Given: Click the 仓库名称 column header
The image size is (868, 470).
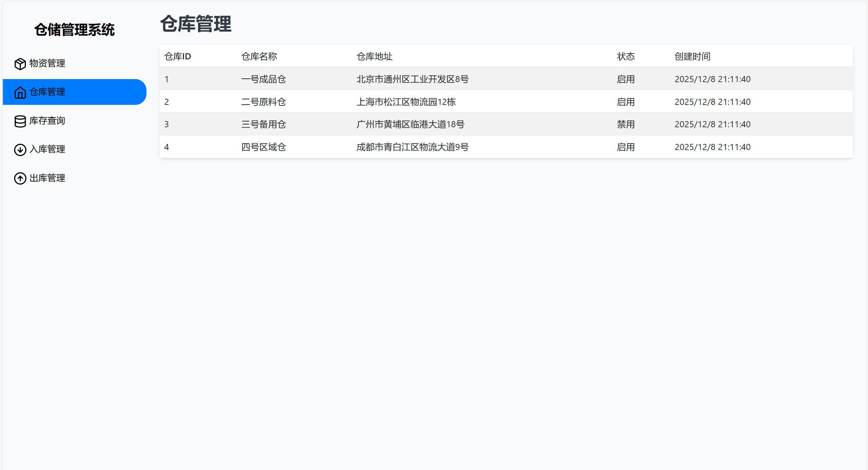Looking at the screenshot, I should [x=259, y=56].
